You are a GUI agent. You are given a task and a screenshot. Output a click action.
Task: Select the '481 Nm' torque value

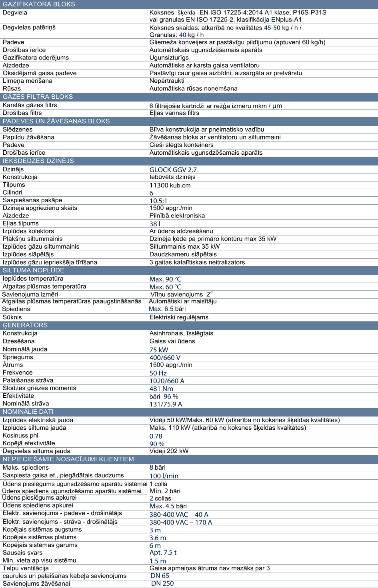(161, 389)
